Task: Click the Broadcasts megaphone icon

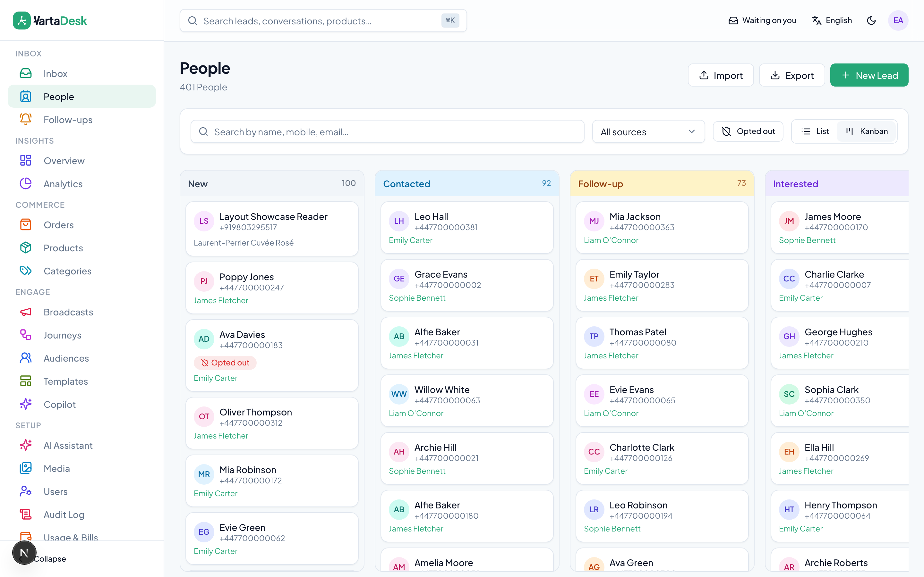Action: 26,312
